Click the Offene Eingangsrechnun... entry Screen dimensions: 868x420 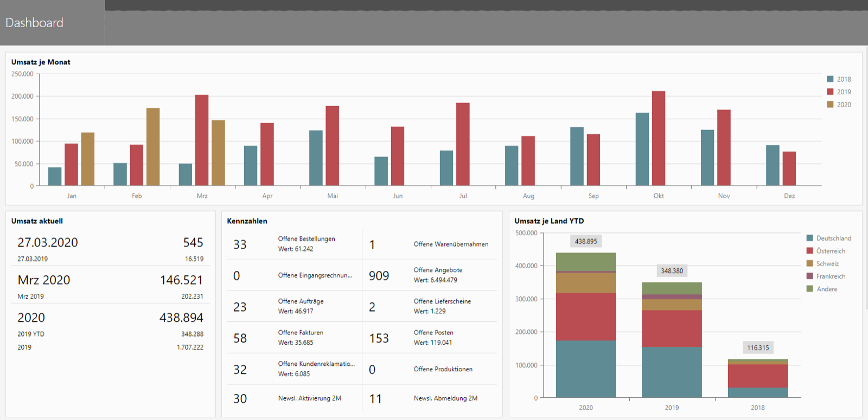point(294,275)
